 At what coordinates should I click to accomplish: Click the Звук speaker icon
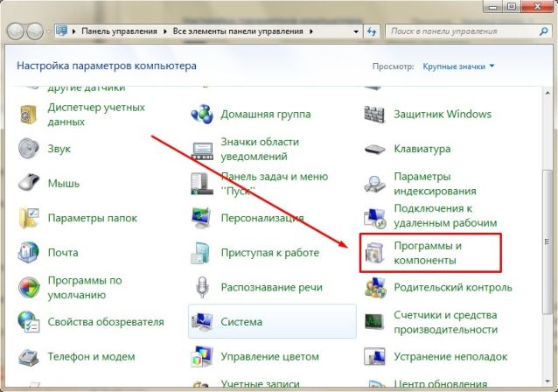coord(29,149)
